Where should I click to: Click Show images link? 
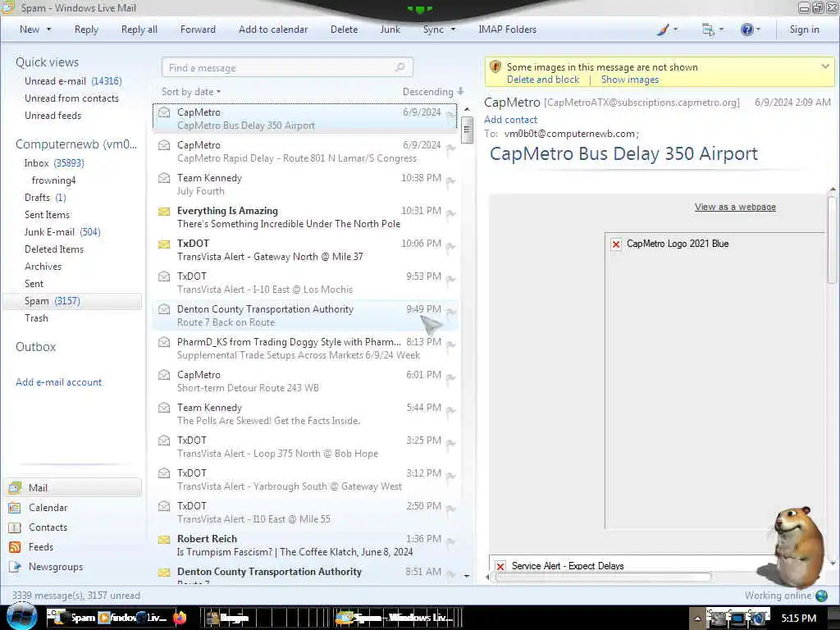pos(629,80)
